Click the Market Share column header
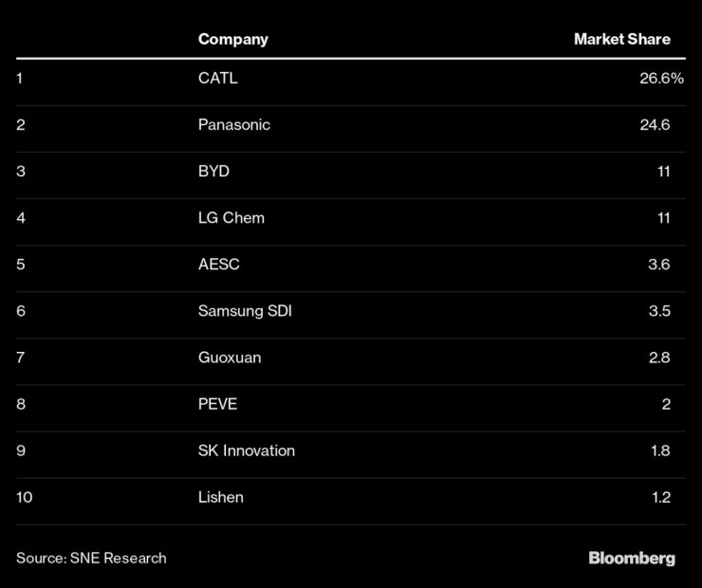 (x=621, y=40)
